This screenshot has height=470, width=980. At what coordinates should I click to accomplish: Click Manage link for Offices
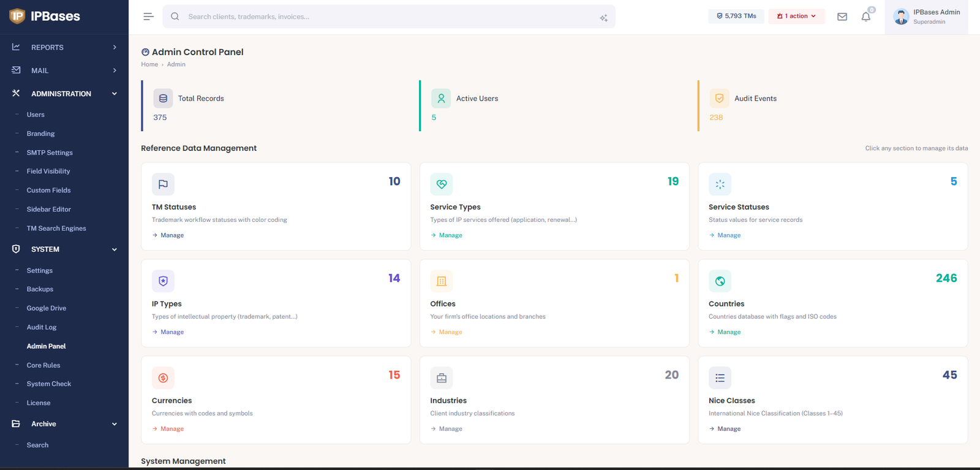coord(447,332)
